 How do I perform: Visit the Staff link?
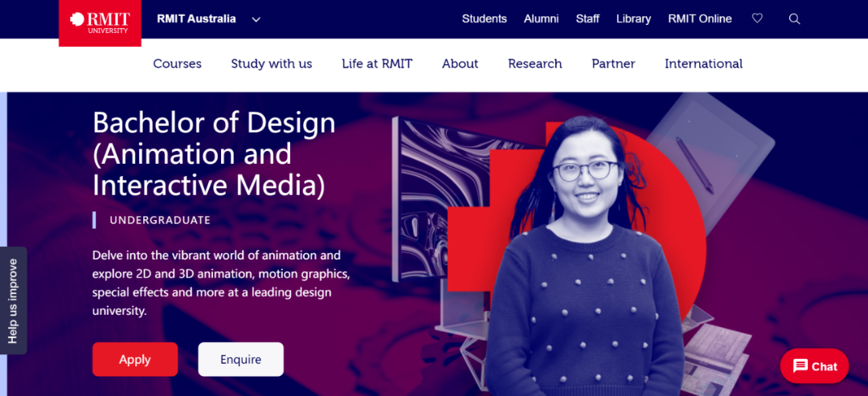pyautogui.click(x=588, y=18)
